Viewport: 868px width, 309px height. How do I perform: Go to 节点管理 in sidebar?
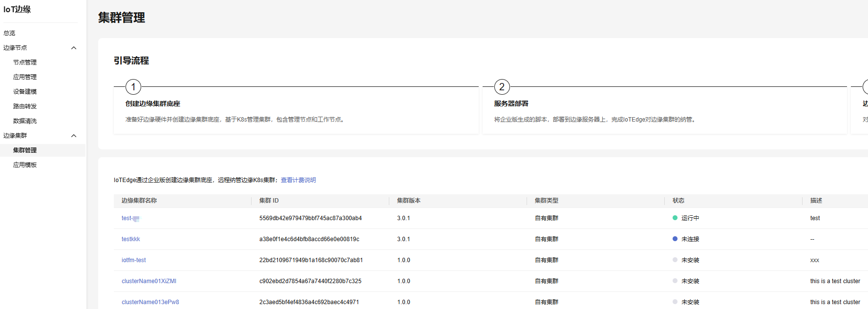pos(25,62)
